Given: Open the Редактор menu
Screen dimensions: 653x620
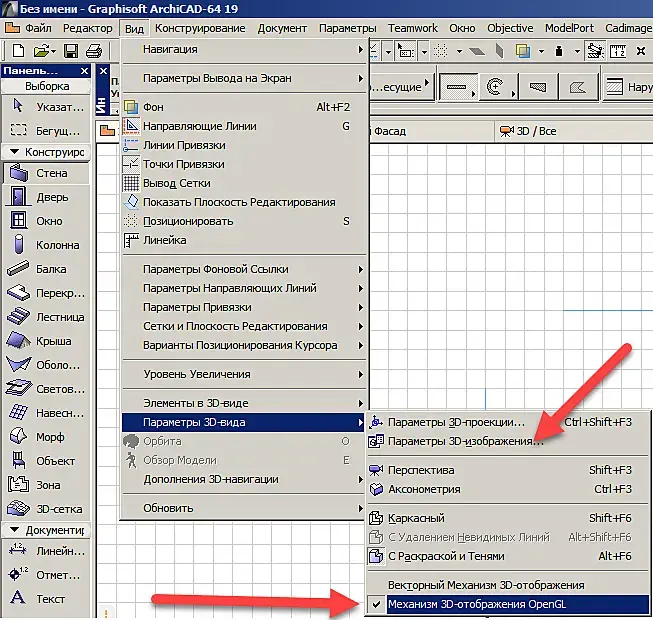Looking at the screenshot, I should pyautogui.click(x=87, y=28).
